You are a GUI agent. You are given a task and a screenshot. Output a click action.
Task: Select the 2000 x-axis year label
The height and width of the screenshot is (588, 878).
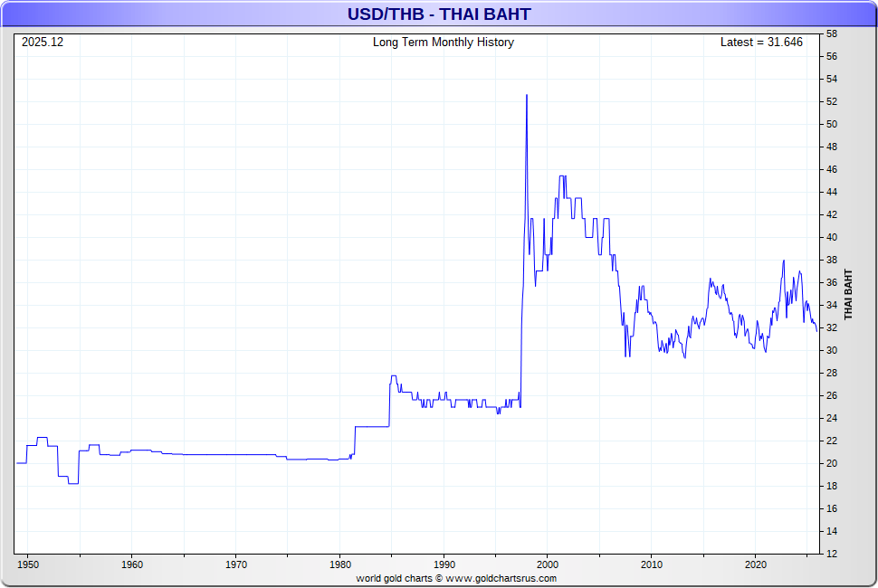[x=548, y=564]
